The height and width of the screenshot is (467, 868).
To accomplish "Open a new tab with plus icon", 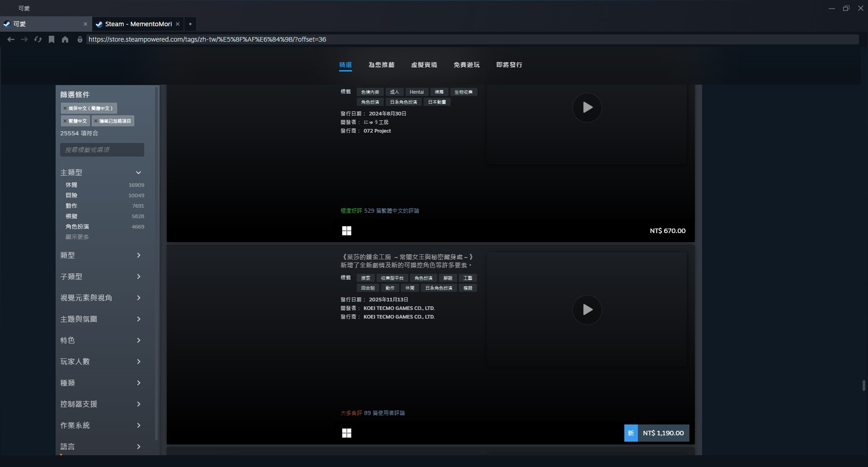I will [190, 24].
